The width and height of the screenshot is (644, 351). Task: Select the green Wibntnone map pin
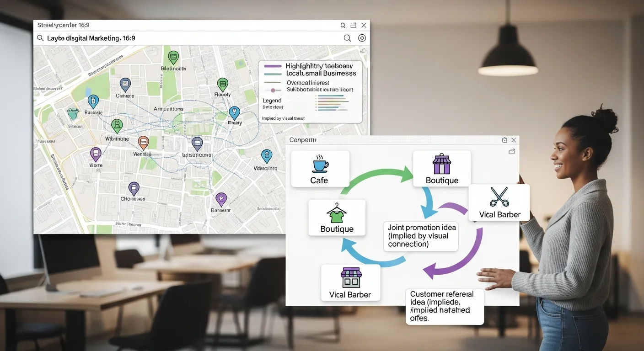[117, 125]
